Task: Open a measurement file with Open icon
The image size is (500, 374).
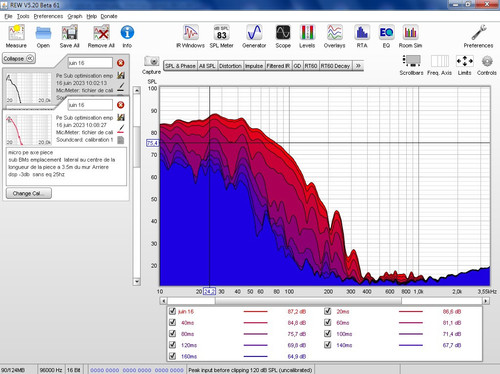Action: pos(43,36)
